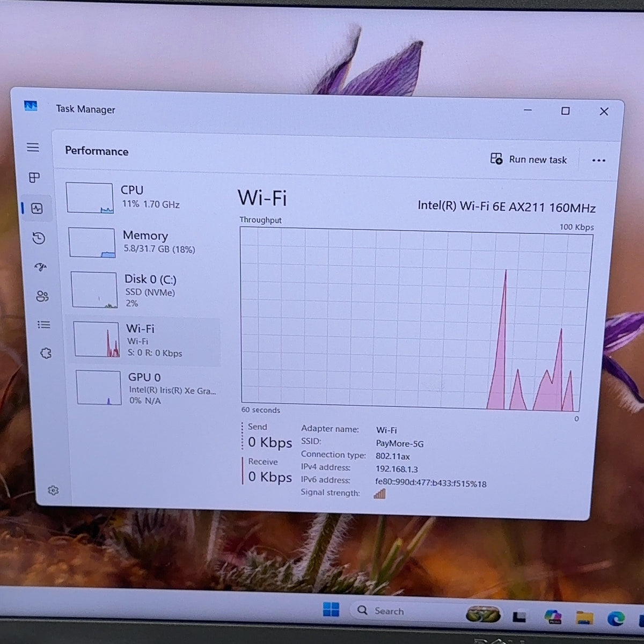The height and width of the screenshot is (644, 644).
Task: Click the Intel(R) Wi-Fi 6E AX211 adapter label
Action: coord(507,207)
